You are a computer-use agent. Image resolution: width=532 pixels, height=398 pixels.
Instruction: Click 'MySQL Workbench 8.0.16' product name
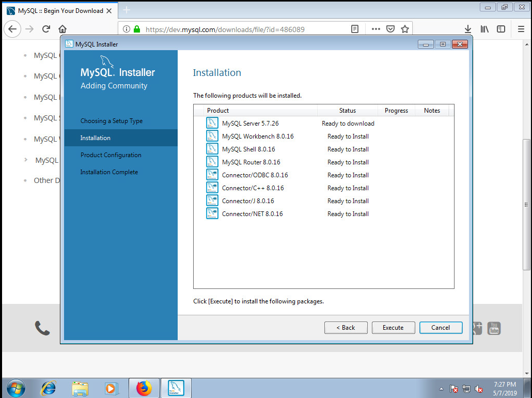pos(258,136)
